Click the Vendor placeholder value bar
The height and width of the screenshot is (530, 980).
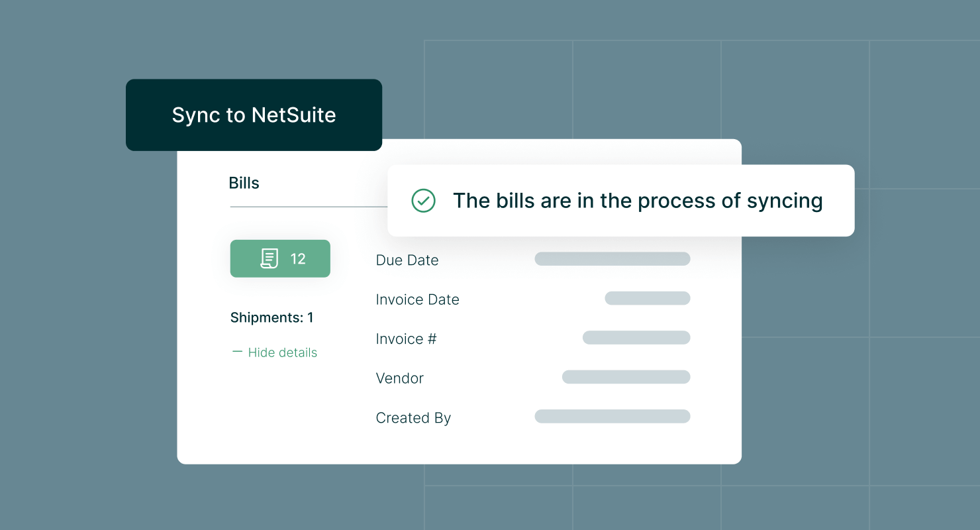click(x=626, y=377)
